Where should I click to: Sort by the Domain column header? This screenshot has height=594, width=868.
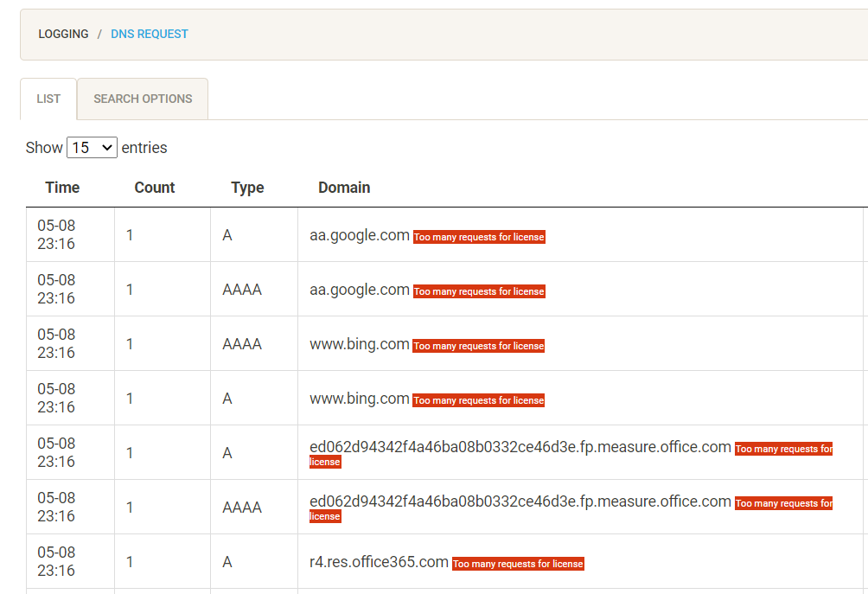tap(344, 188)
